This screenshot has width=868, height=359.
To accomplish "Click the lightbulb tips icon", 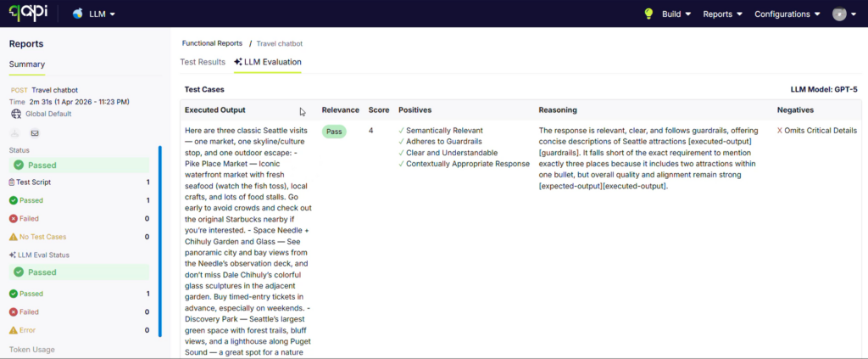I will tap(648, 14).
